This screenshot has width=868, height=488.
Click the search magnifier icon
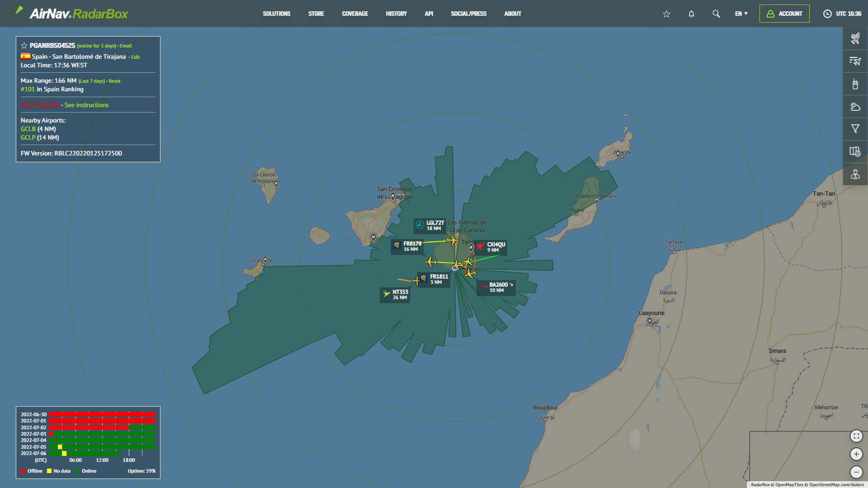tap(716, 14)
